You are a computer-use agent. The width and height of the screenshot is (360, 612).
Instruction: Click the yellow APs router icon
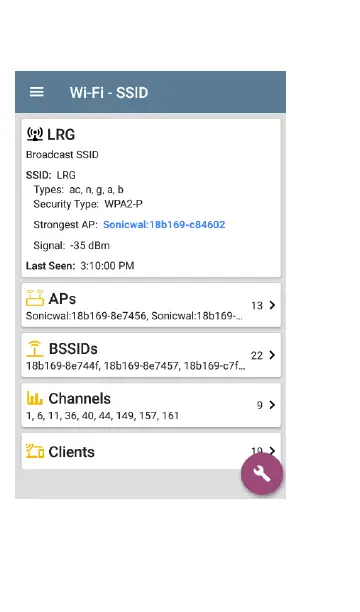pos(35,298)
